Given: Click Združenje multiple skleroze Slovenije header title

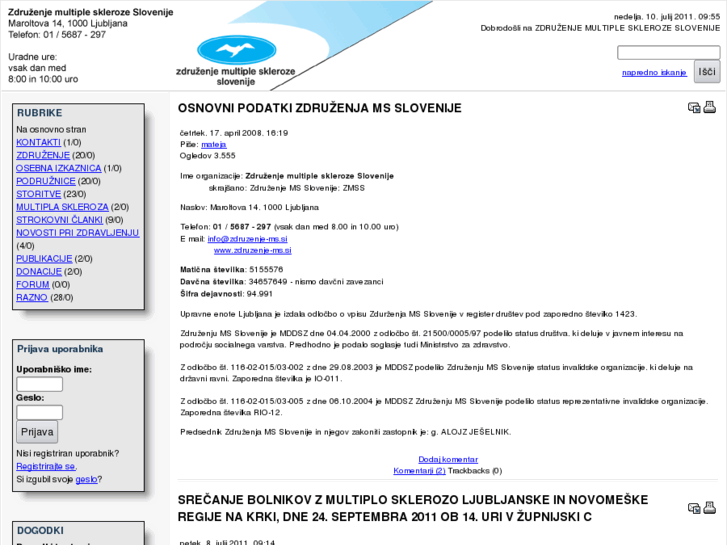Looking at the screenshot, I should tap(90, 12).
